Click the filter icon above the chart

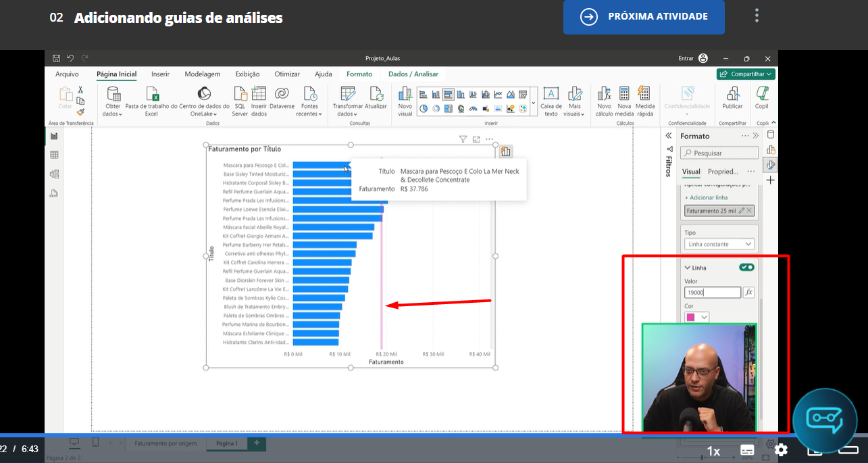463,139
